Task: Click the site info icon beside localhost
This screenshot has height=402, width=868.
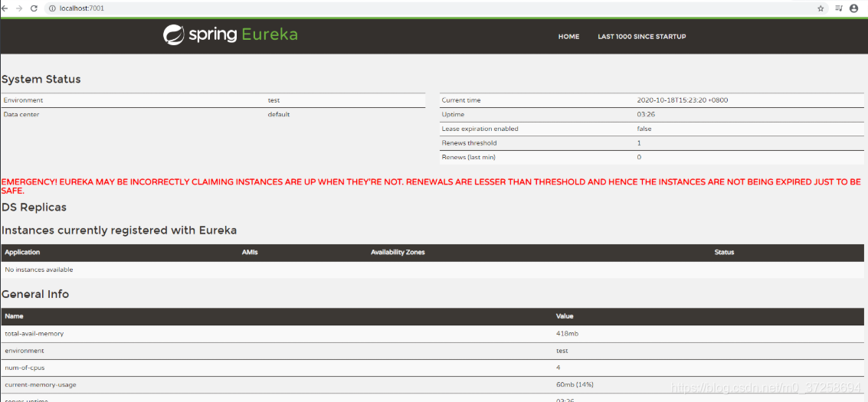Action: tap(52, 8)
